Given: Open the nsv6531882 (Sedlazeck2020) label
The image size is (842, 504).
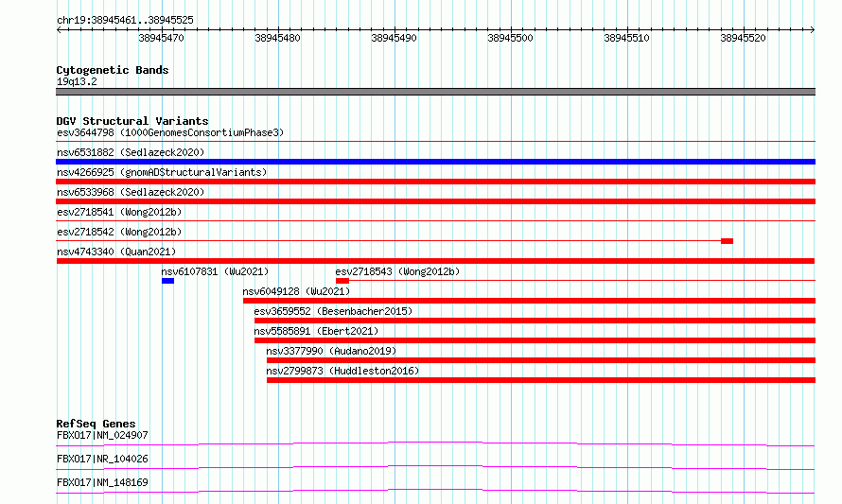Looking at the screenshot, I should point(131,152).
